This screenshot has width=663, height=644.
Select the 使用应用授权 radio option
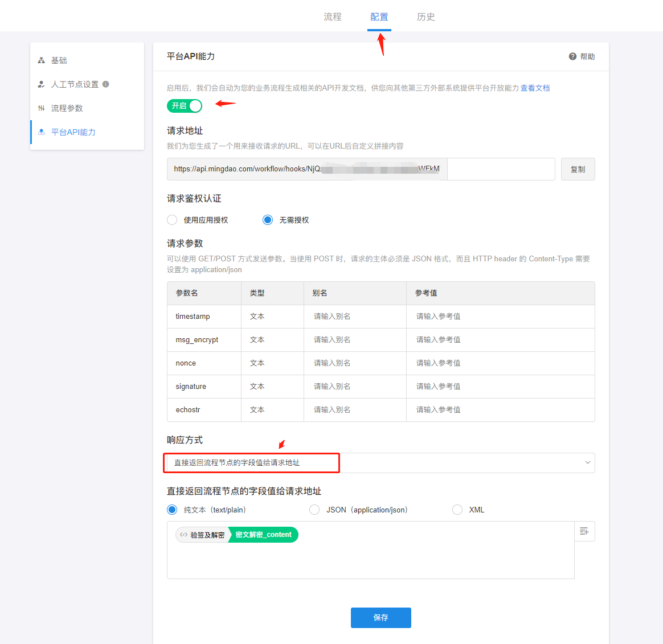point(172,220)
